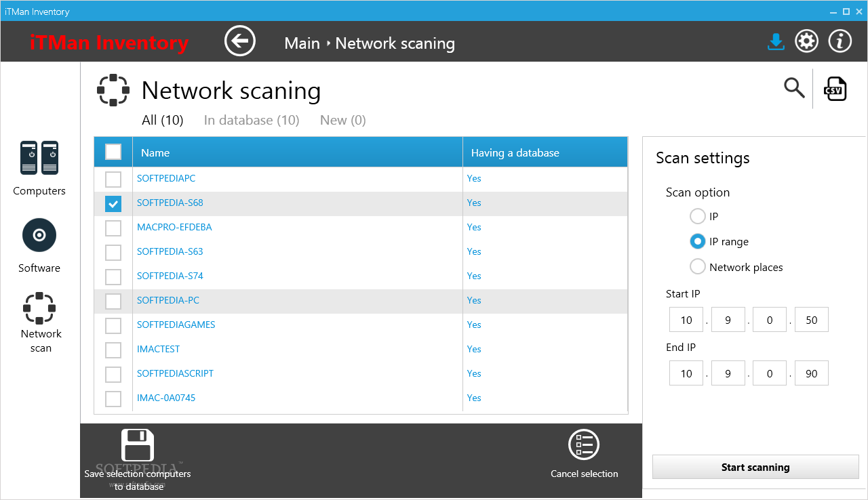Select the IMACTEST computer name
Screen dimensions: 868x500
(158, 349)
